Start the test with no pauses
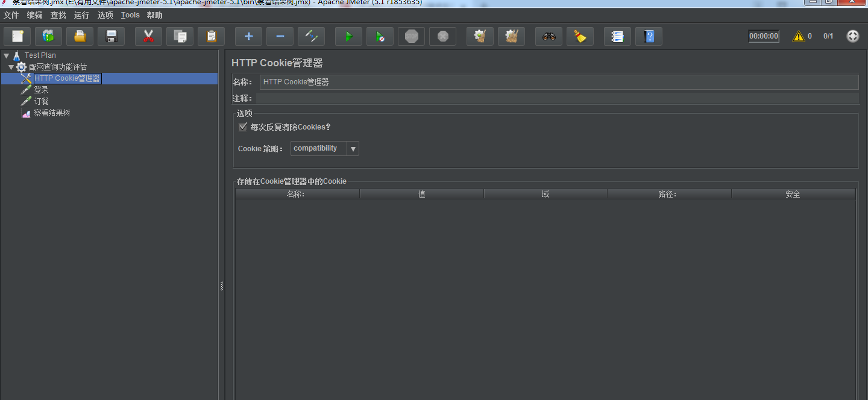Image resolution: width=868 pixels, height=400 pixels. 380,36
